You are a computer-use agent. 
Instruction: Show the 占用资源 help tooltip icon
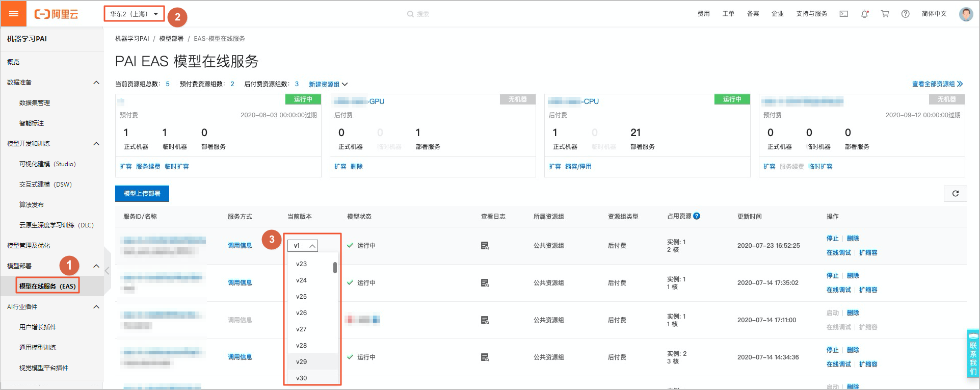click(697, 216)
